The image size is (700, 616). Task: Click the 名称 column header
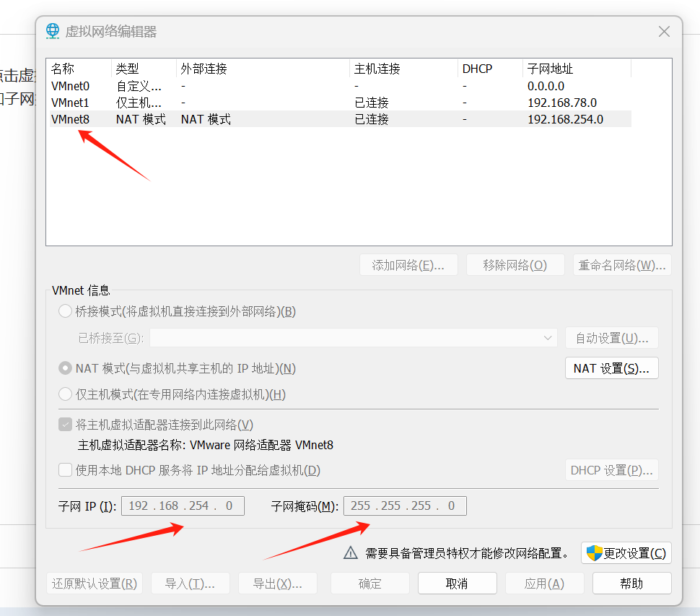coord(79,69)
